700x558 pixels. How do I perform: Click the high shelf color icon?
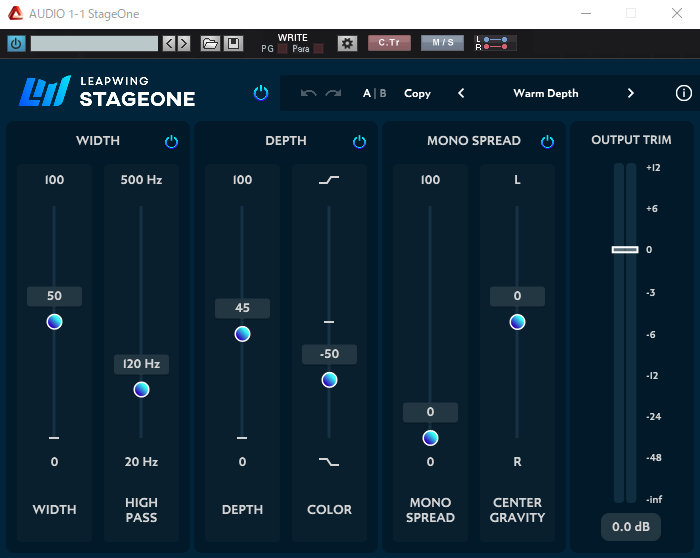pyautogui.click(x=329, y=180)
